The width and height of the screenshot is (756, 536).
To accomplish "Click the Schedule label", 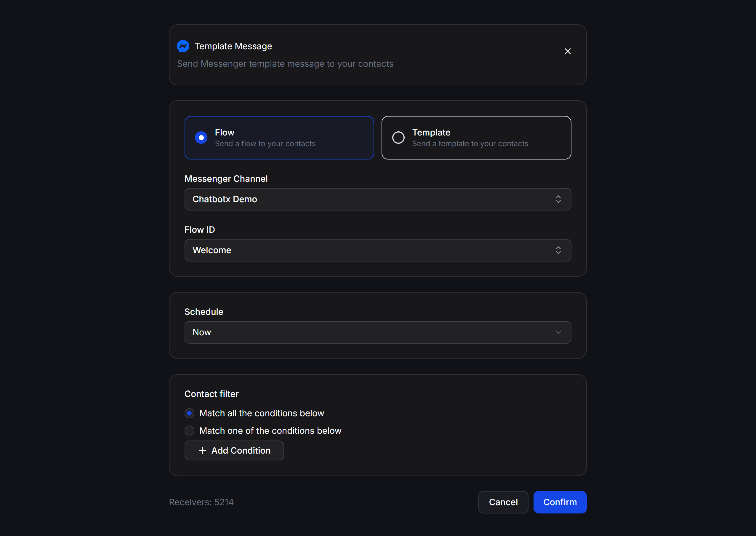I will (x=204, y=312).
